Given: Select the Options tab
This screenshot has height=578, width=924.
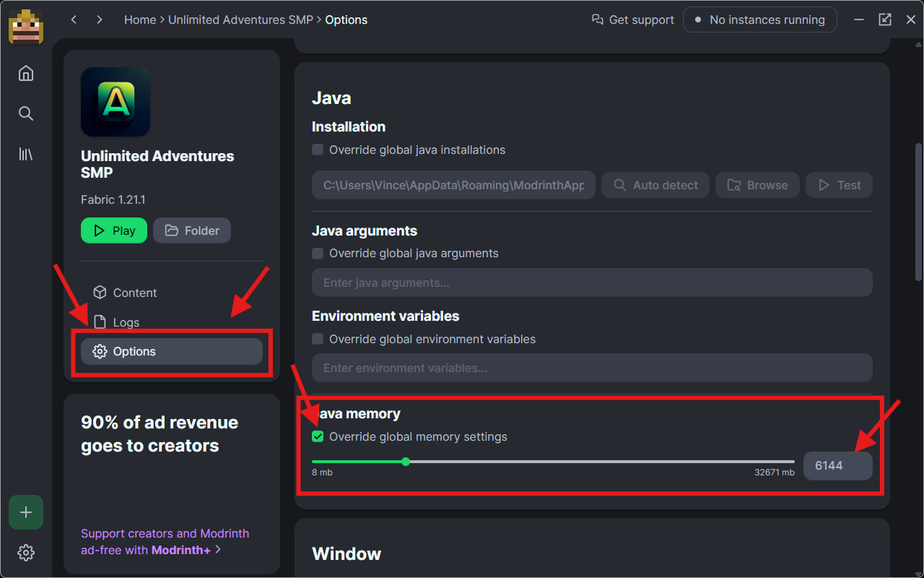Looking at the screenshot, I should click(172, 351).
